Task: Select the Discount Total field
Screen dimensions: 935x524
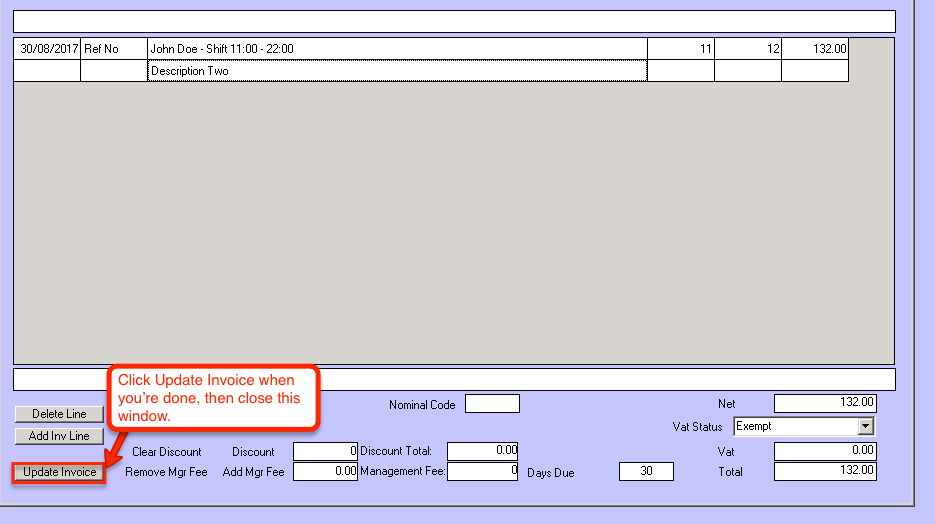Action: [x=482, y=451]
